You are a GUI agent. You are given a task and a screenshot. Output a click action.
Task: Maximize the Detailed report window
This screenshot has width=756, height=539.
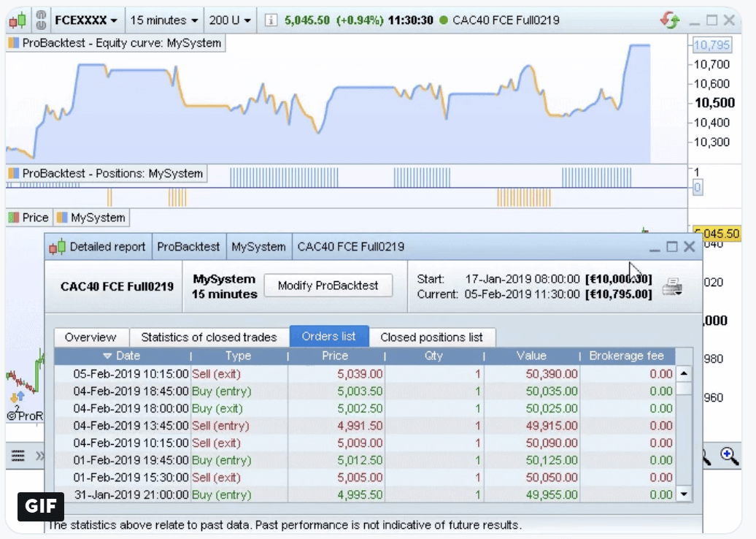coord(671,247)
